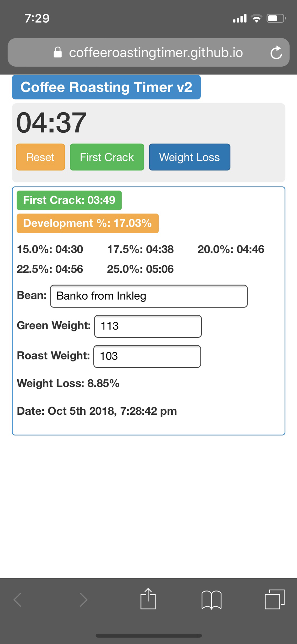This screenshot has width=297, height=644.
Task: Open the Safari share sheet icon
Action: tap(148, 598)
